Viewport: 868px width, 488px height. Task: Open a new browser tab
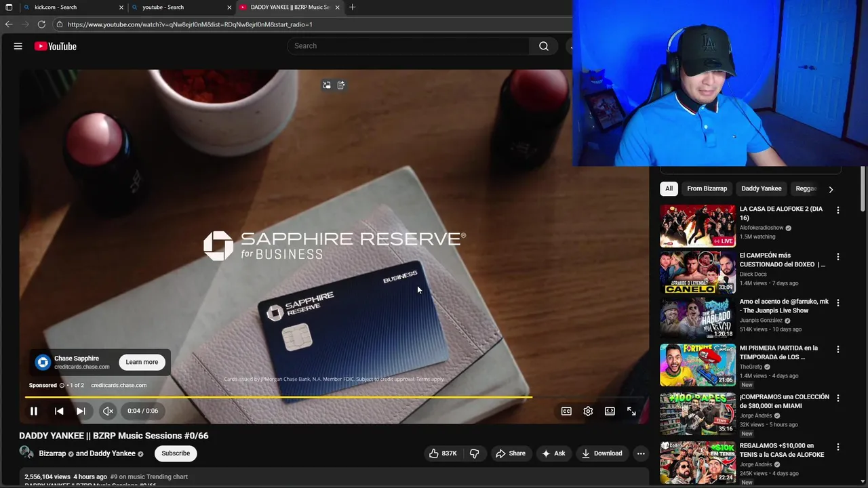tap(352, 7)
